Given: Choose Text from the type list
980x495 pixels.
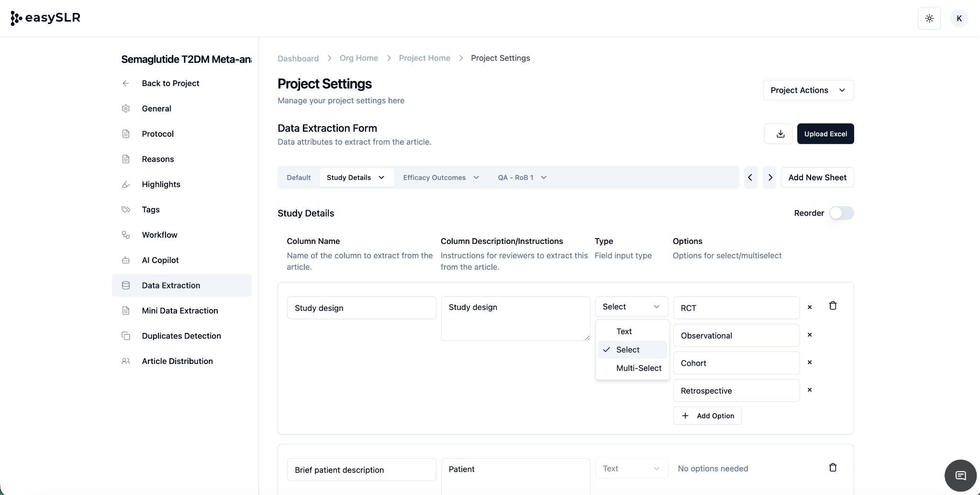Looking at the screenshot, I should click(x=624, y=331).
